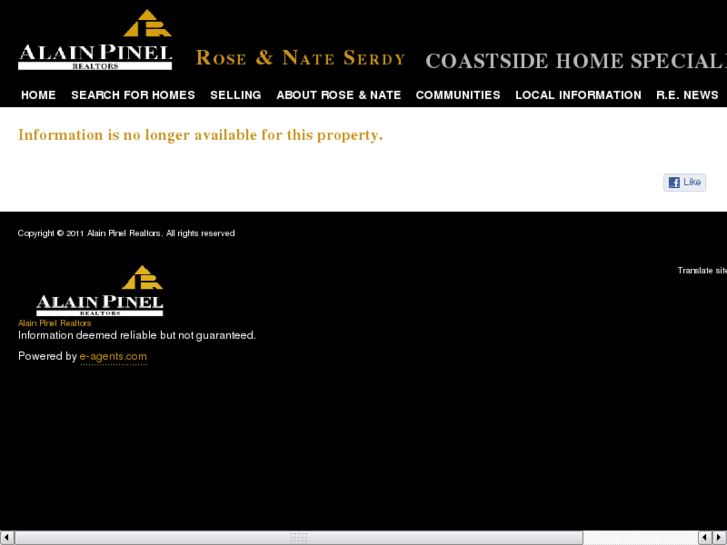Click the Coastside Home Specialists heading
This screenshot has width=727, height=545.
click(x=576, y=61)
